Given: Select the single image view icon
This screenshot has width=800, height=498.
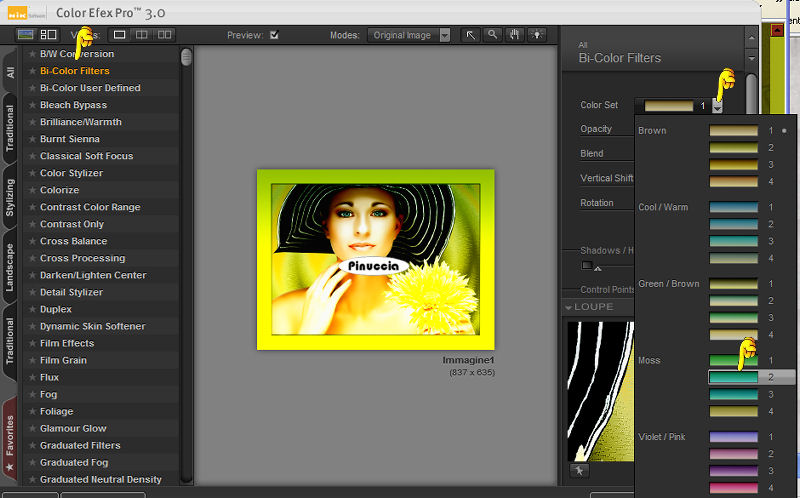Looking at the screenshot, I should point(119,35).
